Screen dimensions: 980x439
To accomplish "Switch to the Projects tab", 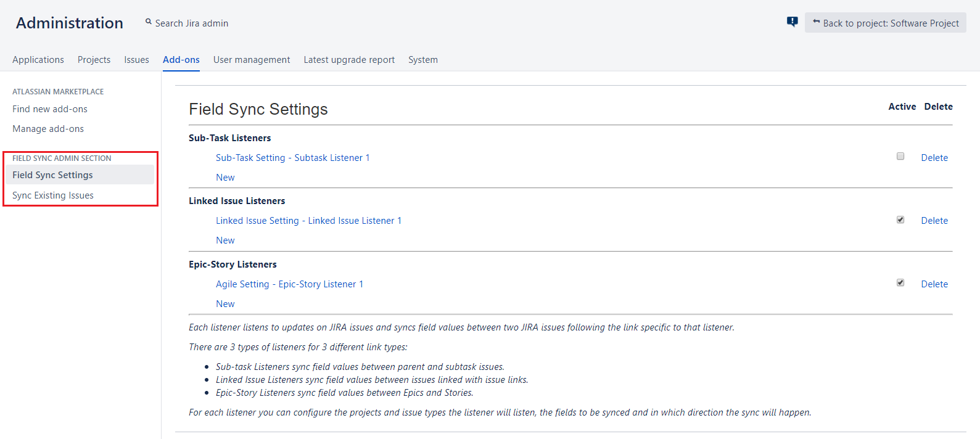I will (94, 60).
